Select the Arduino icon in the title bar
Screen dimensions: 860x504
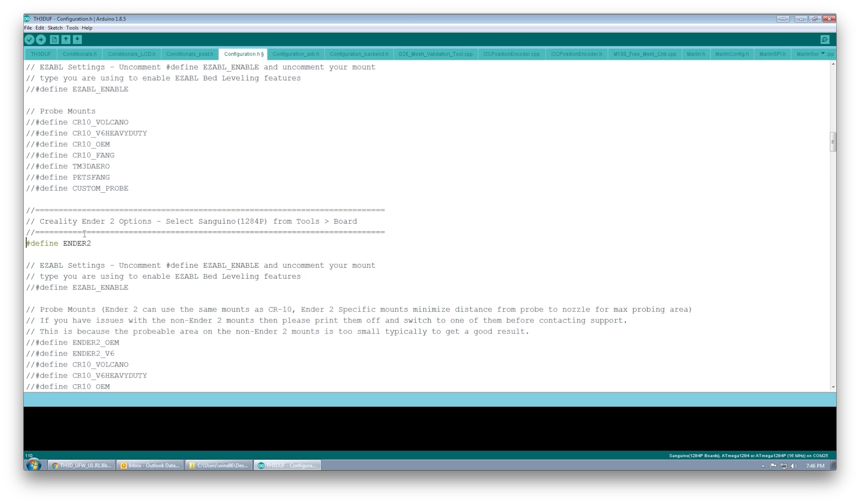27,19
